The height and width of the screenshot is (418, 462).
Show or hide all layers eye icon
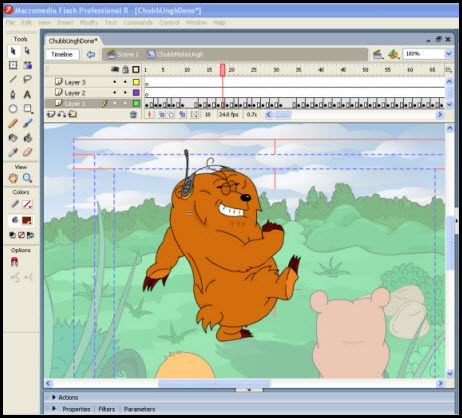click(115, 69)
